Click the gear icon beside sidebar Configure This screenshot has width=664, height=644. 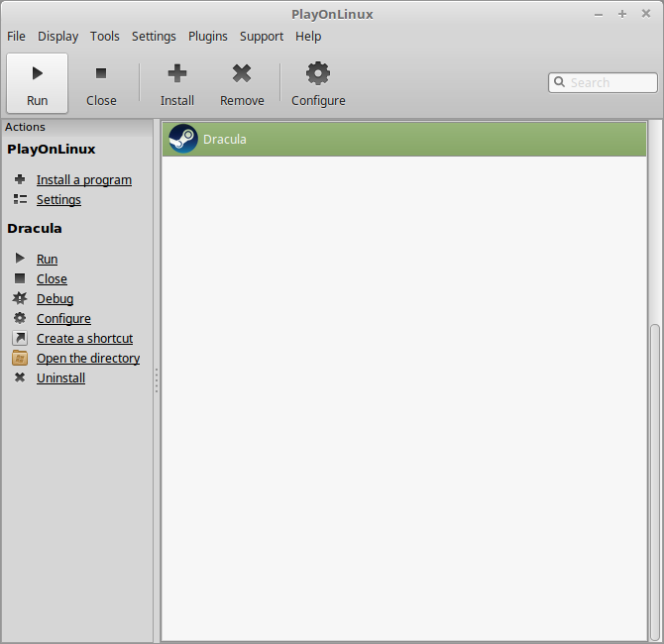coord(20,318)
